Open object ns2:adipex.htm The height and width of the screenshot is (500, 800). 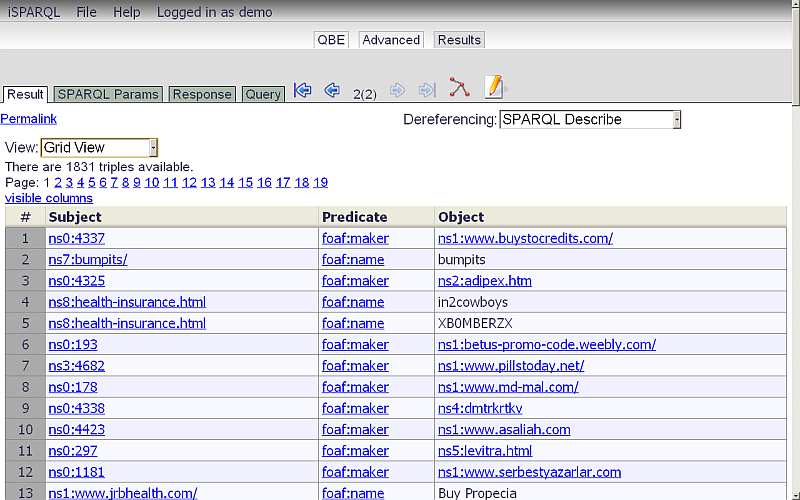point(485,281)
